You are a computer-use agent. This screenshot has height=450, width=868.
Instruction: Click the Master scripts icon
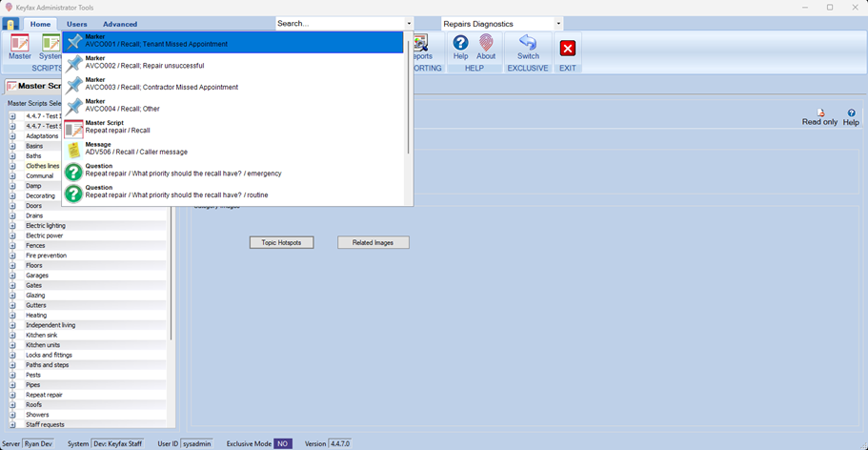point(19,45)
